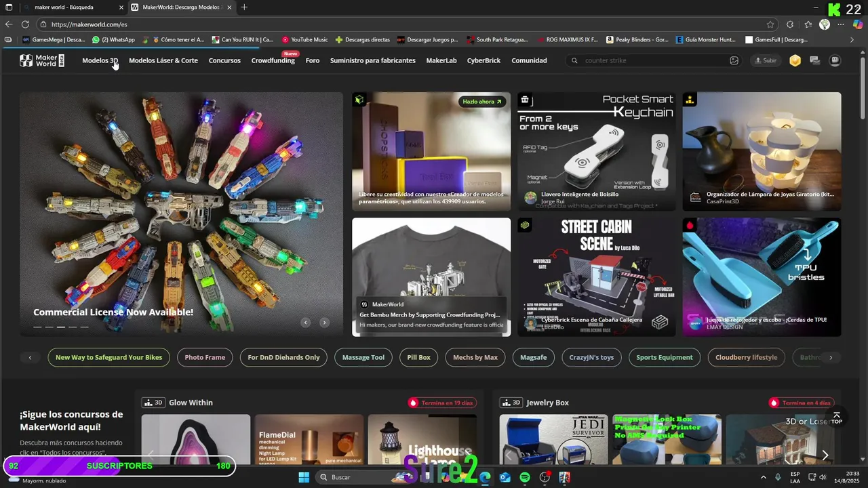Select Cloudberry lifestyle tag

tap(746, 357)
